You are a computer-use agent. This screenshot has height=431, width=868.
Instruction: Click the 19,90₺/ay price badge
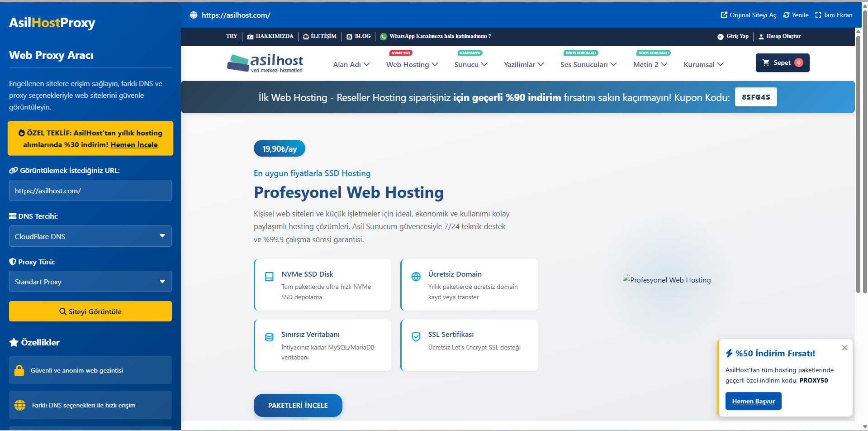[280, 148]
